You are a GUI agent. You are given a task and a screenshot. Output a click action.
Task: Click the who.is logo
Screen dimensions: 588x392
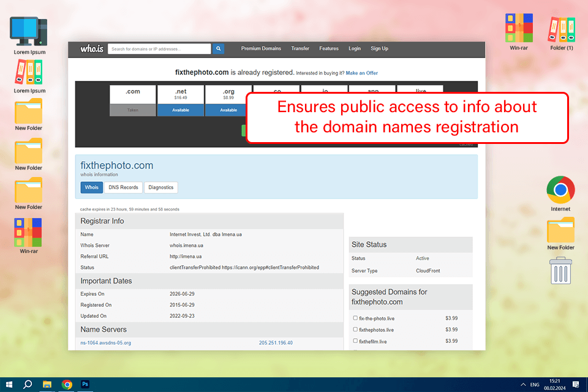(92, 49)
